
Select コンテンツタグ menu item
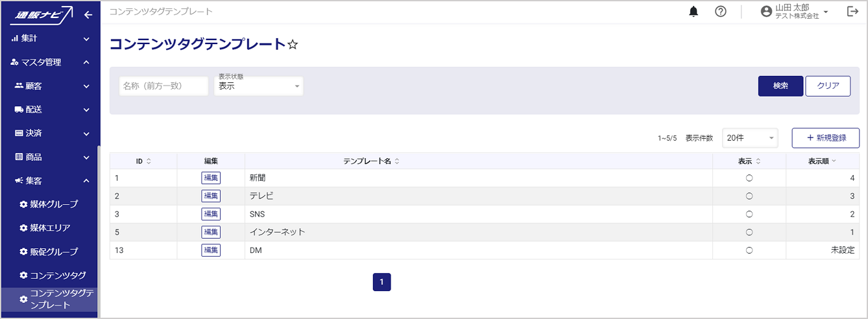57,276
